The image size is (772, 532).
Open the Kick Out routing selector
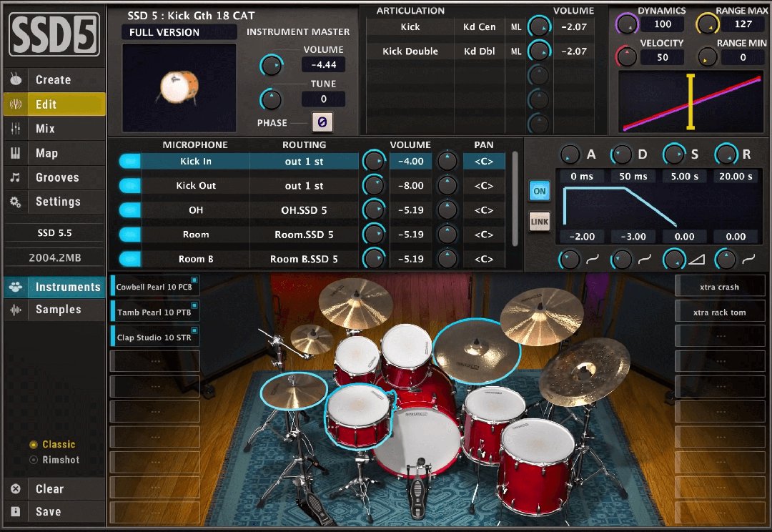[303, 185]
